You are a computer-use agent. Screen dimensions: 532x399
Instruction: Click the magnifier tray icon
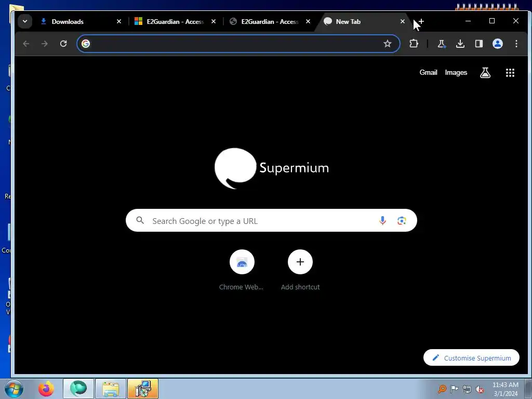point(442,389)
